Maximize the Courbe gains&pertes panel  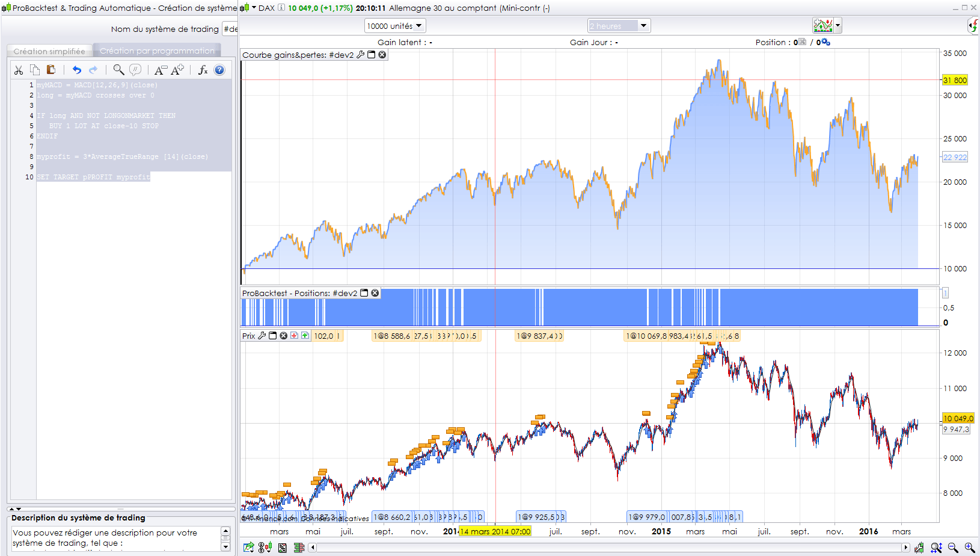[x=372, y=55]
